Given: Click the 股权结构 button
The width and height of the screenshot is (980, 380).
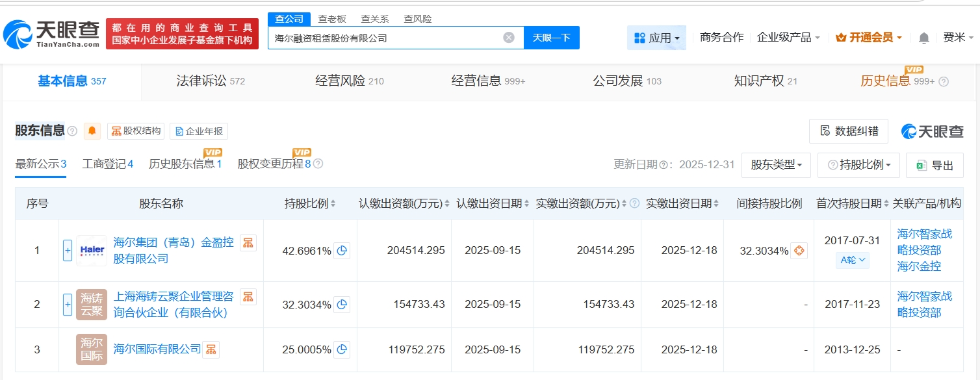Looking at the screenshot, I should tap(136, 131).
